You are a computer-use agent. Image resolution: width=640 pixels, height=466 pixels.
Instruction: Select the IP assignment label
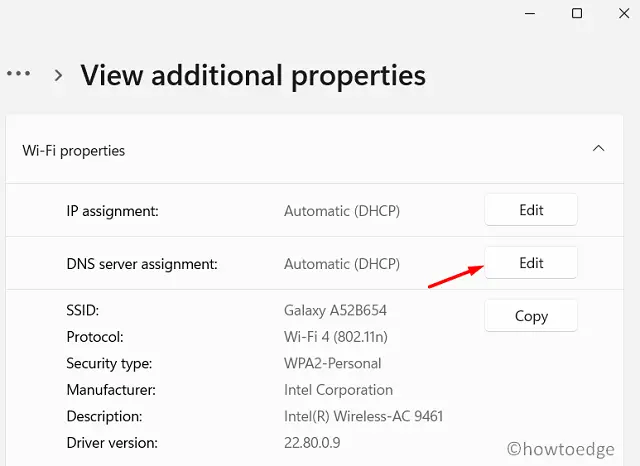tap(113, 211)
